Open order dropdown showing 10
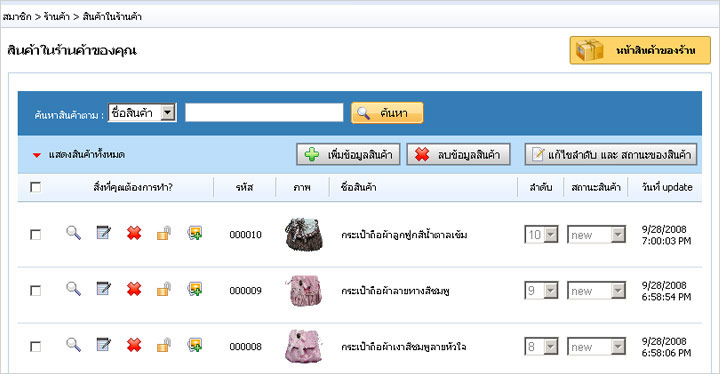The image size is (720, 374). point(541,235)
